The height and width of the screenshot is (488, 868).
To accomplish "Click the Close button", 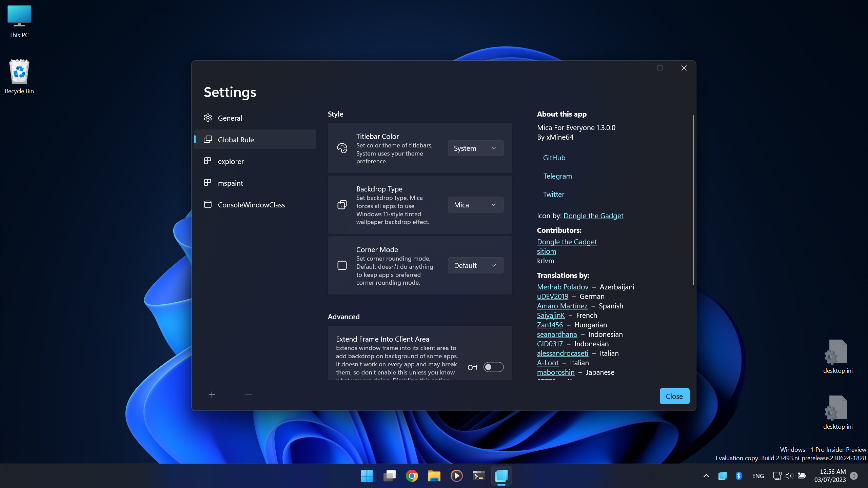I will click(674, 396).
